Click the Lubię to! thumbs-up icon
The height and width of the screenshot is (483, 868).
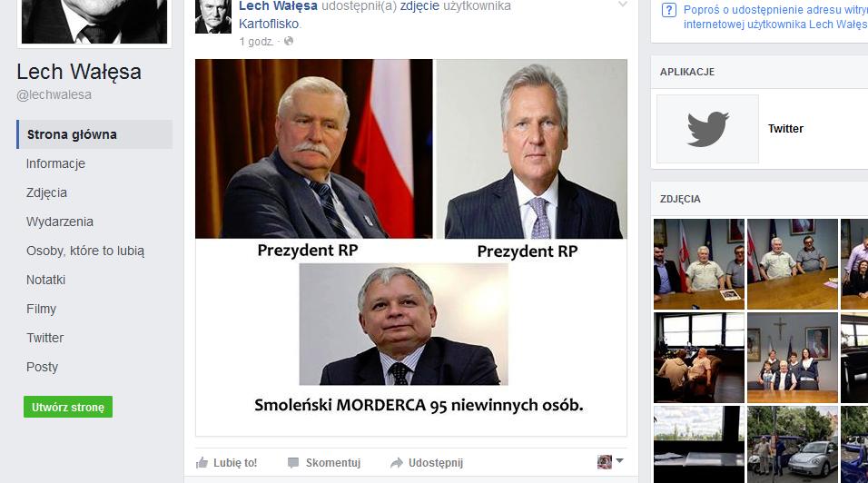tap(202, 462)
